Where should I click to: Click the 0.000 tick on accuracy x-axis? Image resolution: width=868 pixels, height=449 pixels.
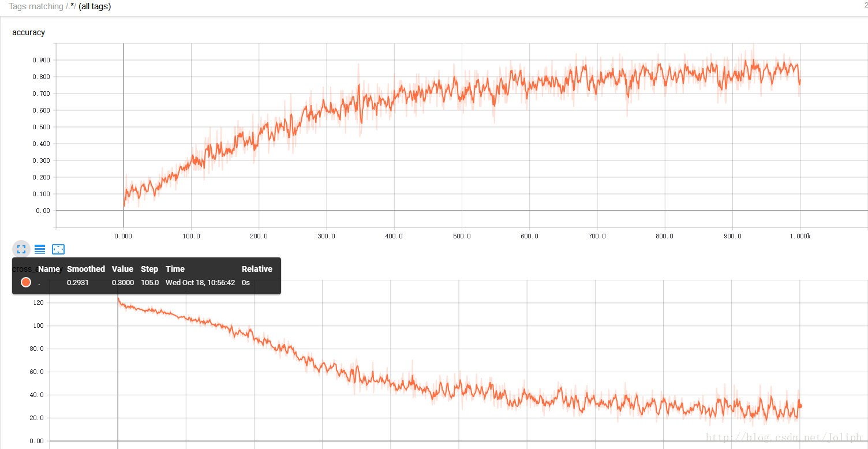click(124, 236)
